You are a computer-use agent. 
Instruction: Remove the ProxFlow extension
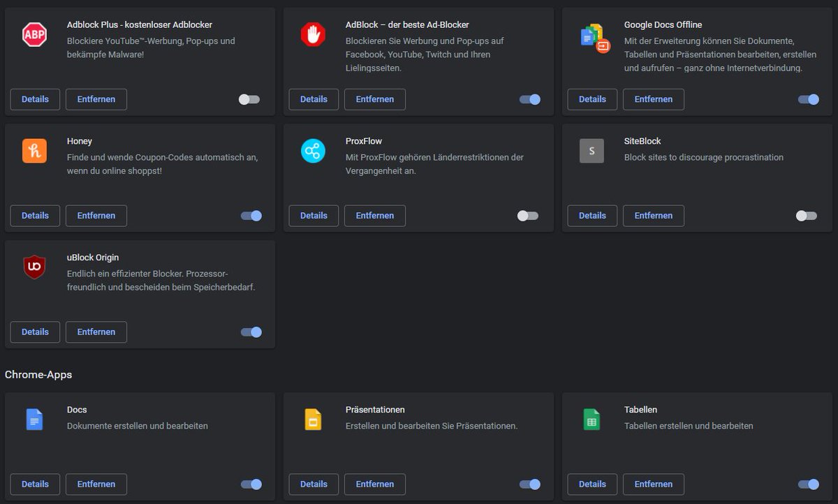tap(375, 216)
